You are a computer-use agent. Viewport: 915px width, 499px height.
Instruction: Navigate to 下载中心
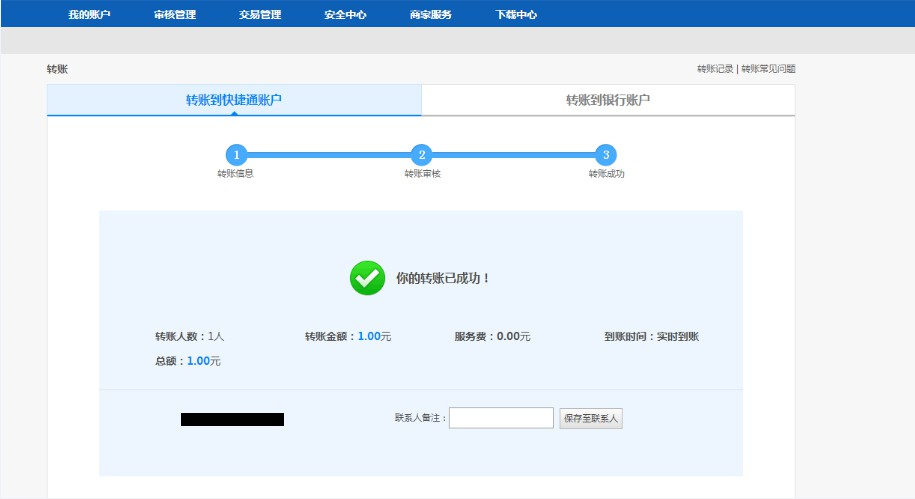click(516, 15)
